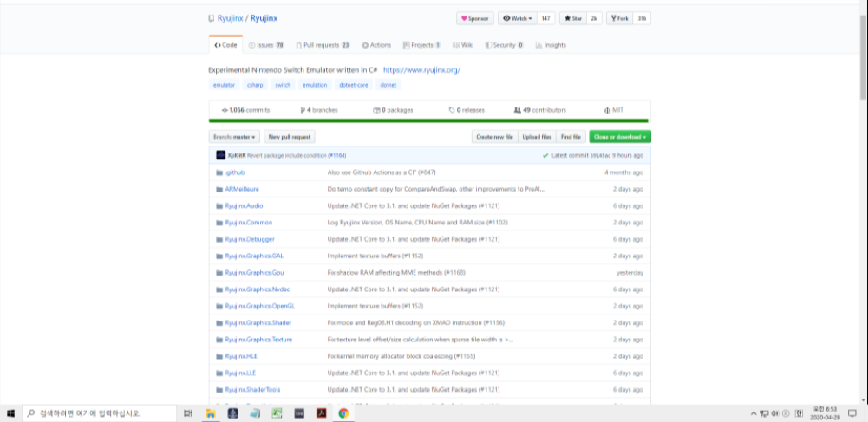
Task: Click Find file button
Action: (x=571, y=137)
